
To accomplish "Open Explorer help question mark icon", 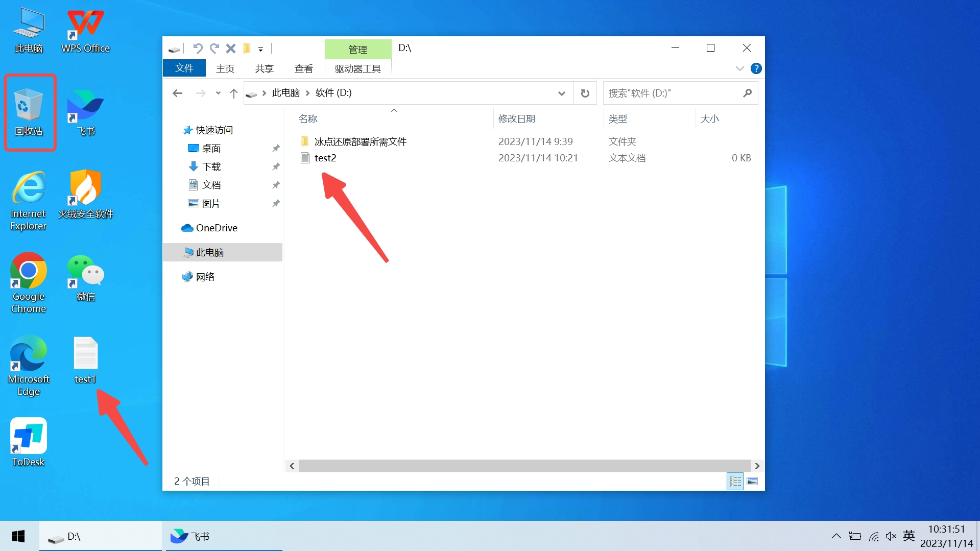I will coord(756,68).
